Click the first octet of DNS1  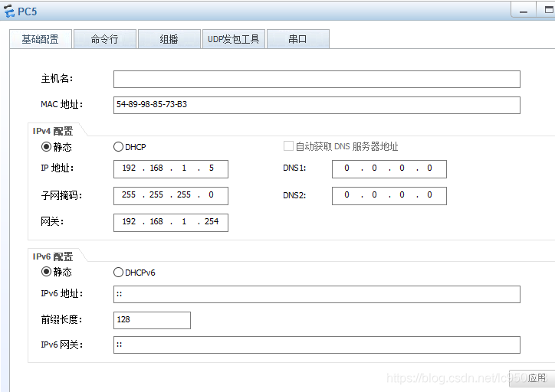(346, 168)
